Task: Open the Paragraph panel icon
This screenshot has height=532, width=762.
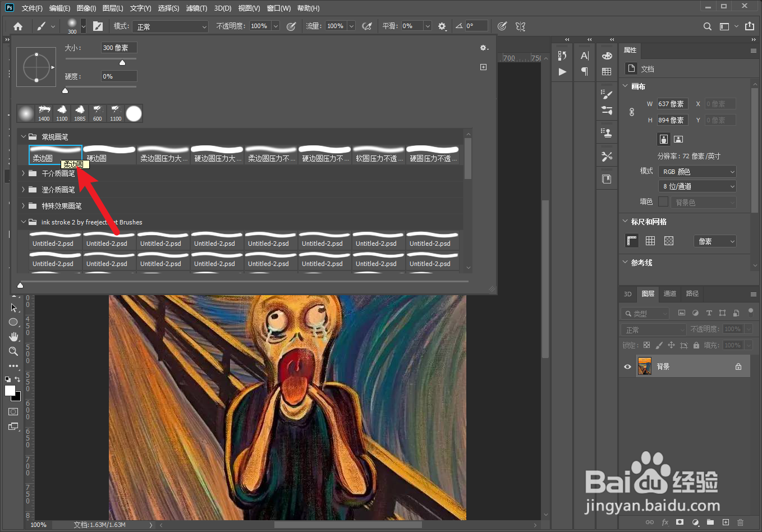Action: 585,71
